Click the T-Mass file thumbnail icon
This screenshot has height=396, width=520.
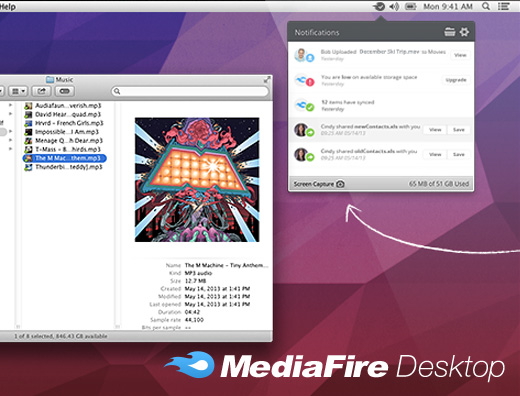point(28,149)
